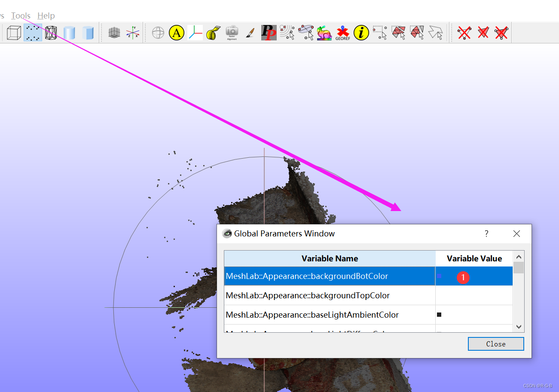Image resolution: width=559 pixels, height=392 pixels.
Task: Activate Select Connected Components tool
Action: pos(417,33)
